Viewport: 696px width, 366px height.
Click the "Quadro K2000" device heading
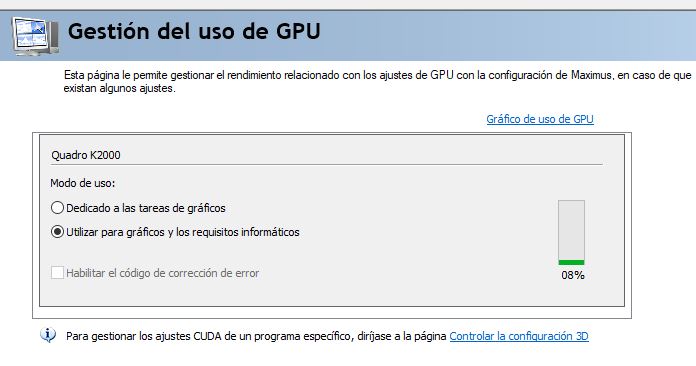pos(86,155)
